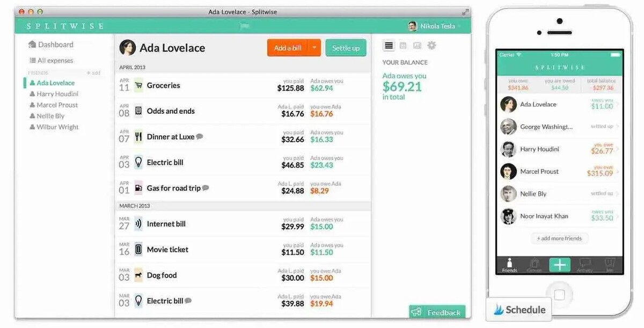Expand the Add a bill dropdown arrow
This screenshot has height=328, width=644.
pyautogui.click(x=314, y=48)
